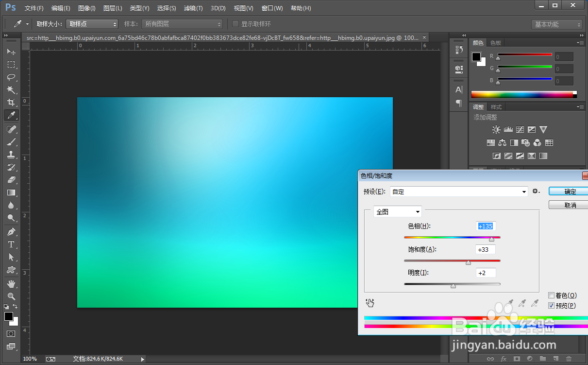
Task: Enable the 着色 colorize checkbox
Action: coord(551,295)
